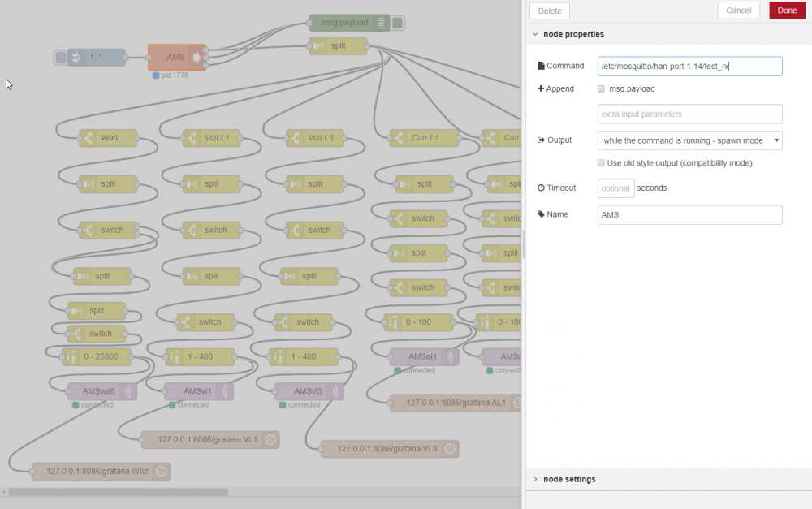Image resolution: width=812 pixels, height=509 pixels.
Task: Enable the Append msg.payload checkbox
Action: pyautogui.click(x=601, y=89)
